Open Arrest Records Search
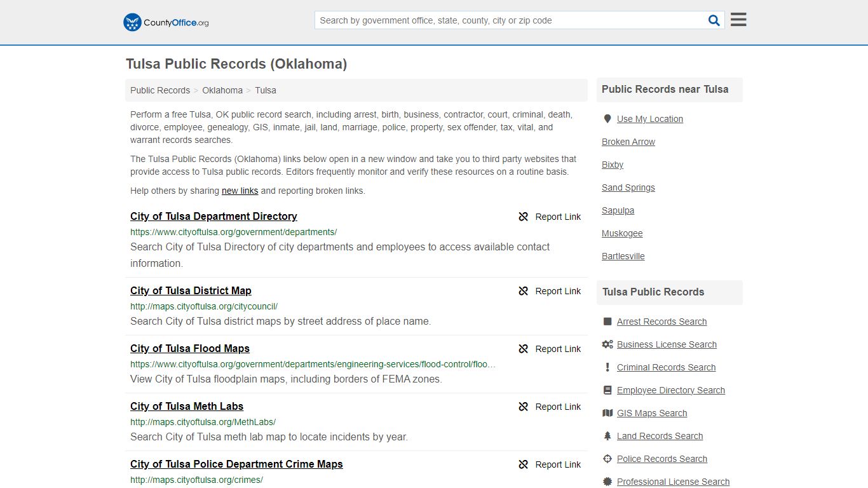 tap(662, 322)
